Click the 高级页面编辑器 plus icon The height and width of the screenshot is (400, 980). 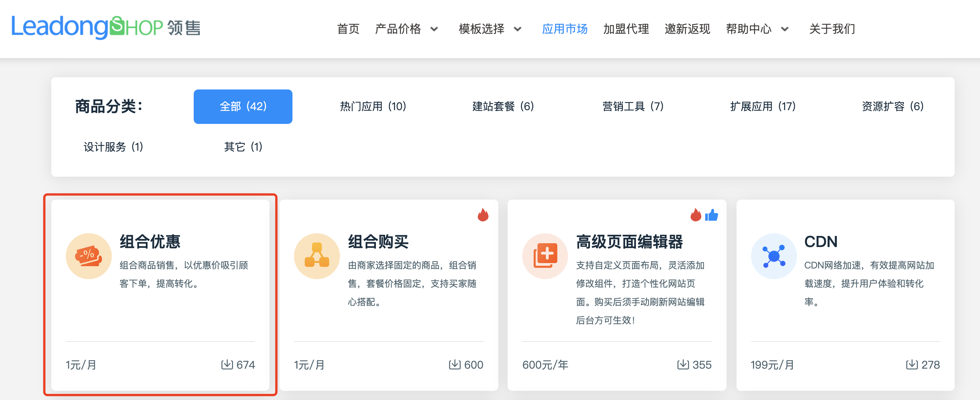545,256
